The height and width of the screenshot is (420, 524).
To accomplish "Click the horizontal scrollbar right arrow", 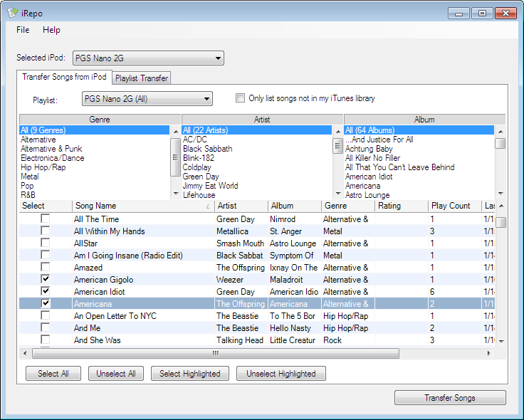I will coord(489,353).
